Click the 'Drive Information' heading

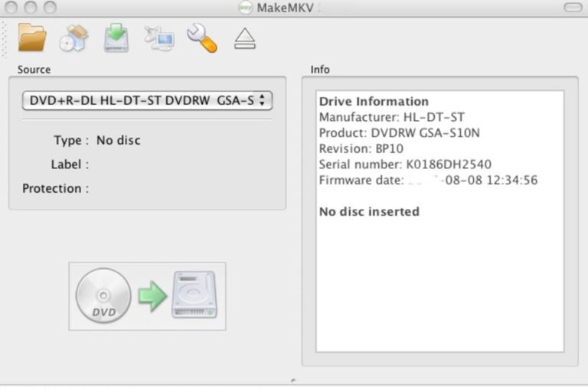coord(374,101)
